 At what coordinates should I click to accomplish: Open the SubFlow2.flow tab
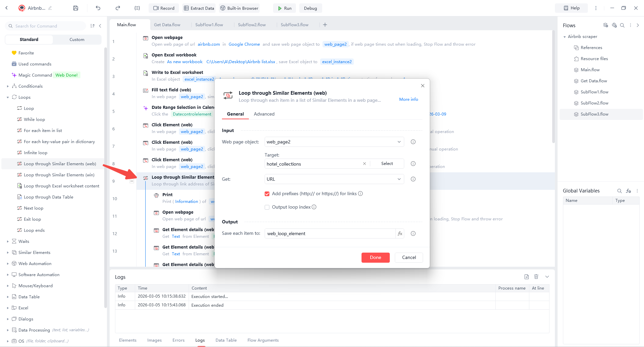[252, 24]
